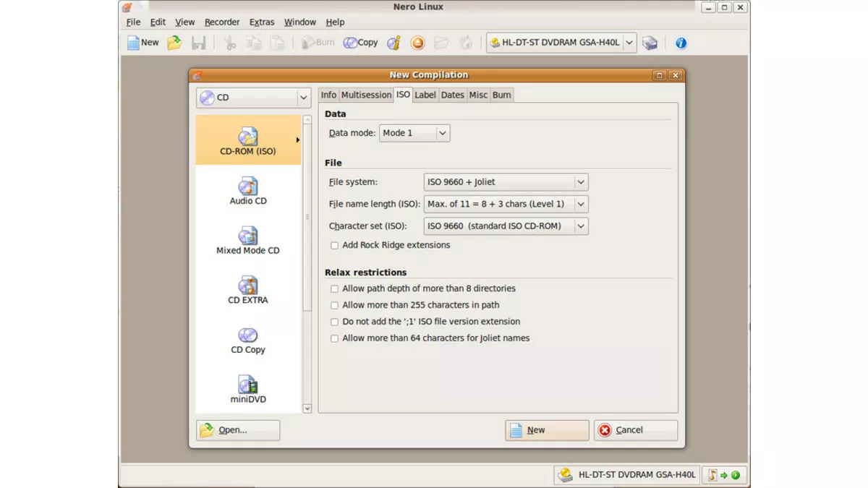Select the CD EXTRA compilation type

click(248, 288)
